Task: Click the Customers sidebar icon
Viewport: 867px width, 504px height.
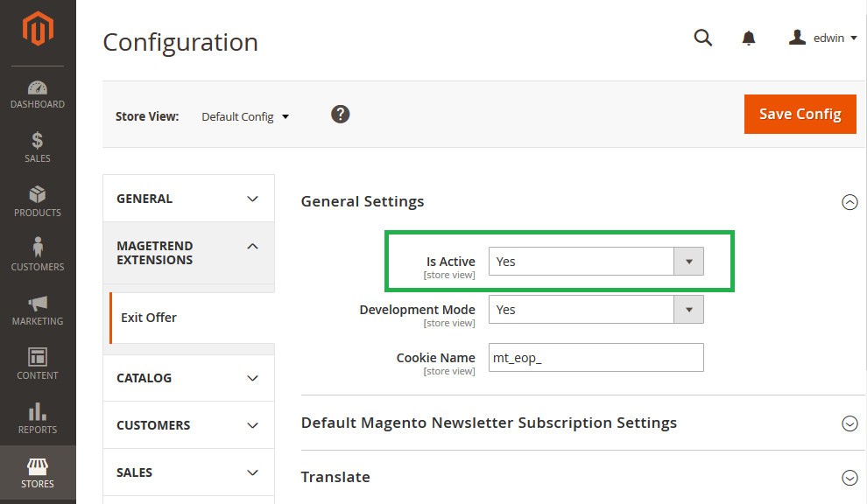Action: [38, 256]
